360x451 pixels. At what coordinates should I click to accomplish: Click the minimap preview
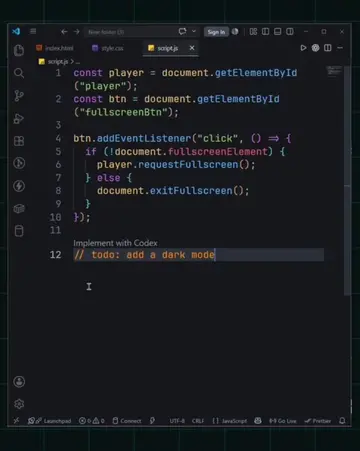[334, 71]
